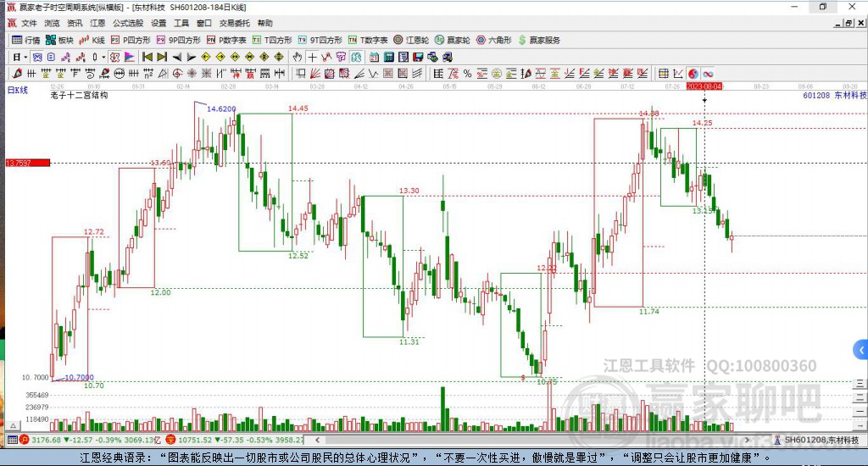Open the 赢家轮 wheel tool
Viewport: 868px width, 466px height.
pyautogui.click(x=453, y=40)
